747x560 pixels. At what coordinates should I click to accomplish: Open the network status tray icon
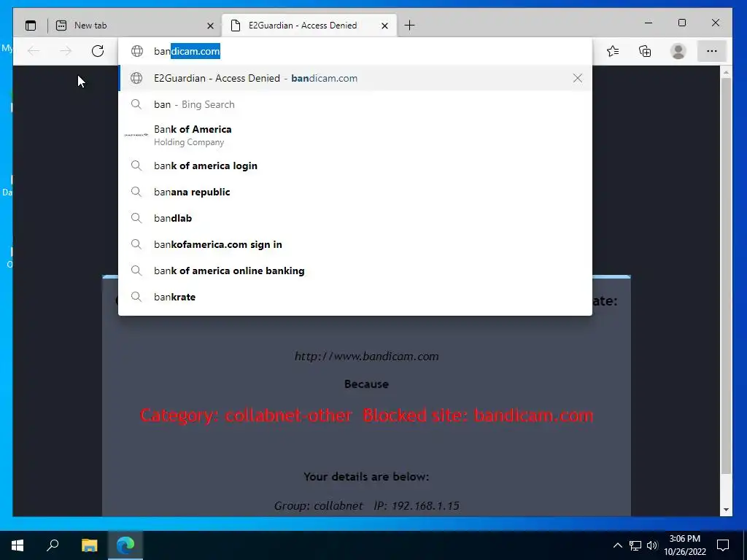635,545
